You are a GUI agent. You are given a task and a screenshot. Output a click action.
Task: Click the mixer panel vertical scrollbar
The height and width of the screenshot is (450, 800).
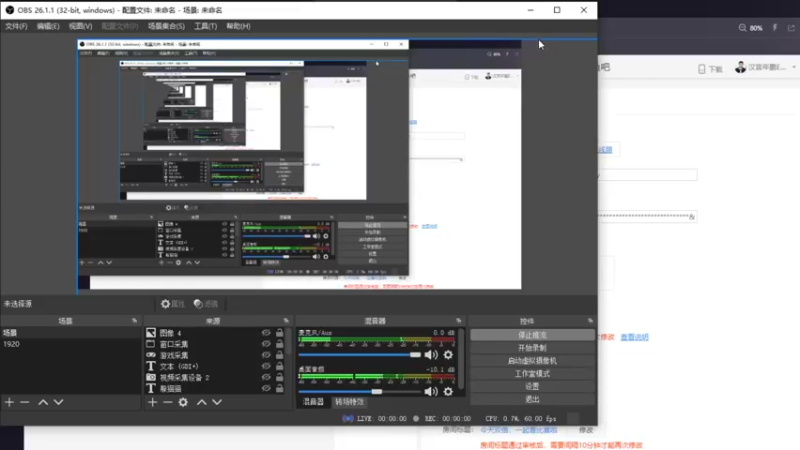tap(462, 360)
